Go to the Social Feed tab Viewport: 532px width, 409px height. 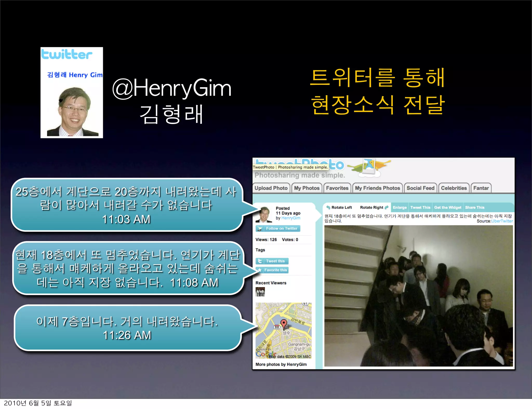[x=420, y=188]
